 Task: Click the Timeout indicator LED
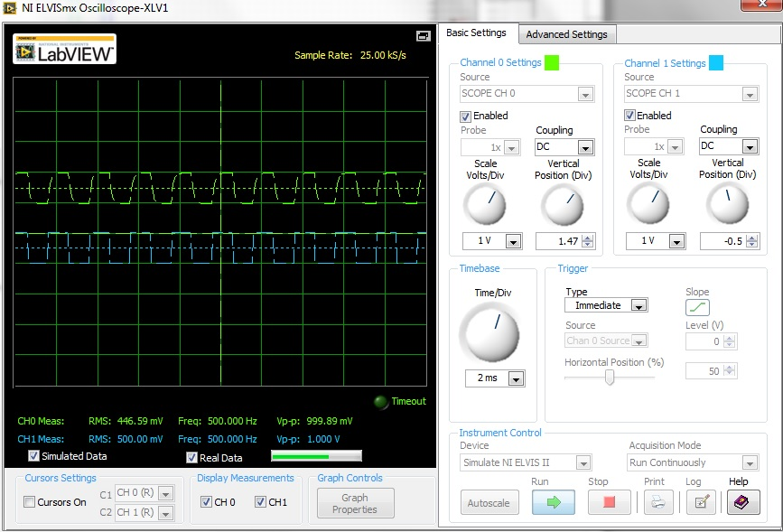pos(383,401)
